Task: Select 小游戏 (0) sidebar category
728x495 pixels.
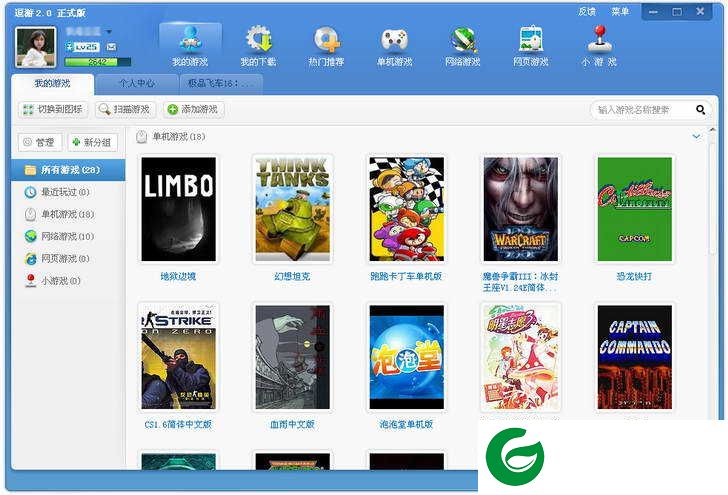Action: pos(68,281)
